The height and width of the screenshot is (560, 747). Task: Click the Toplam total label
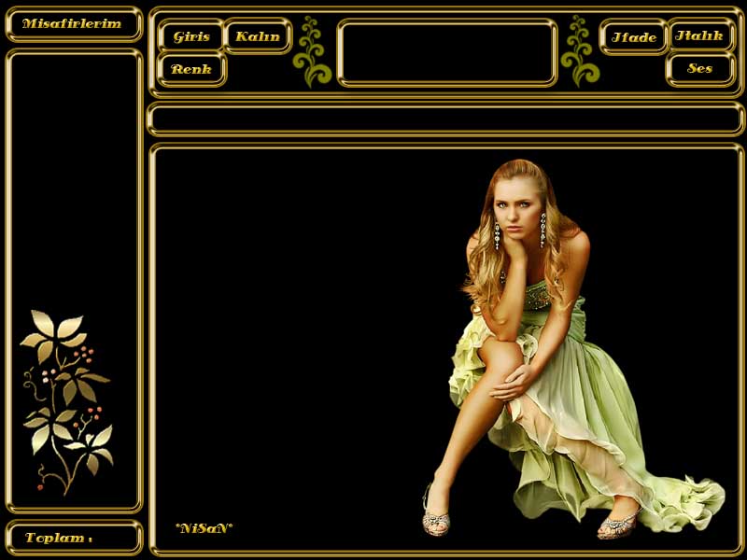74,539
